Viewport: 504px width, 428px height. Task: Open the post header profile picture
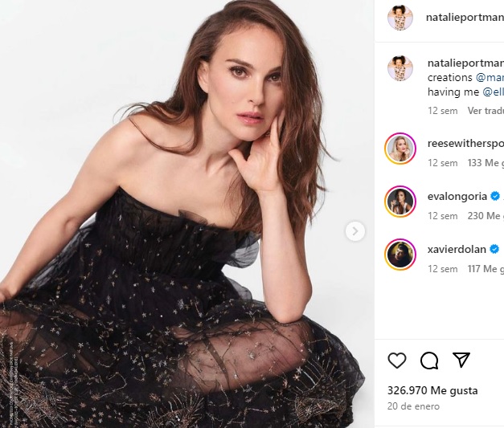click(400, 17)
